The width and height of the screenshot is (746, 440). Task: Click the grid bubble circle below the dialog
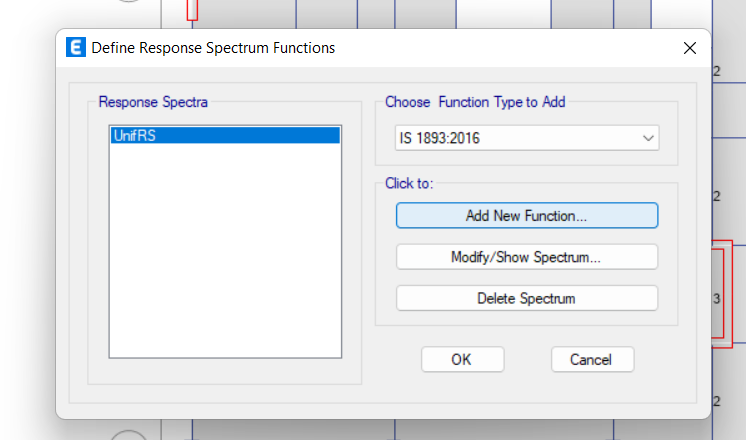tap(128, 435)
